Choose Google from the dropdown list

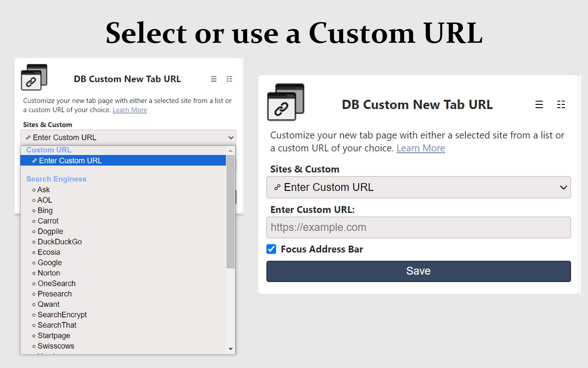pyautogui.click(x=123, y=263)
